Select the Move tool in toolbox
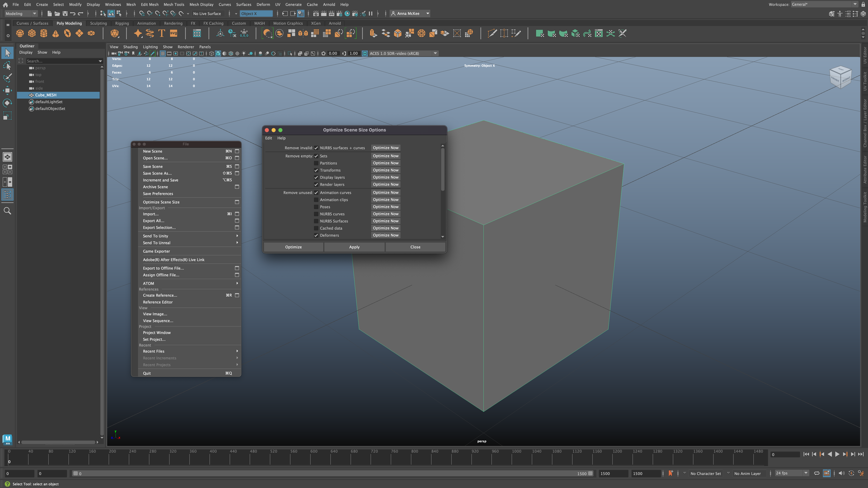 tap(7, 91)
